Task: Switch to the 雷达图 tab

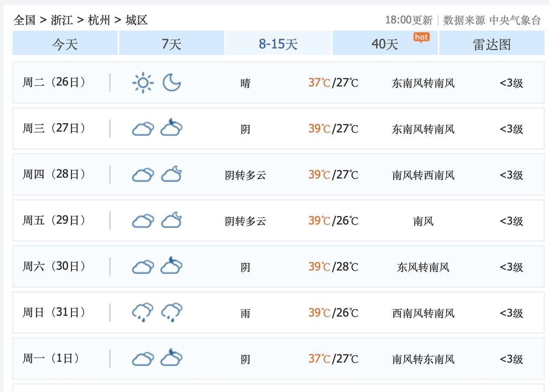Action: (492, 44)
